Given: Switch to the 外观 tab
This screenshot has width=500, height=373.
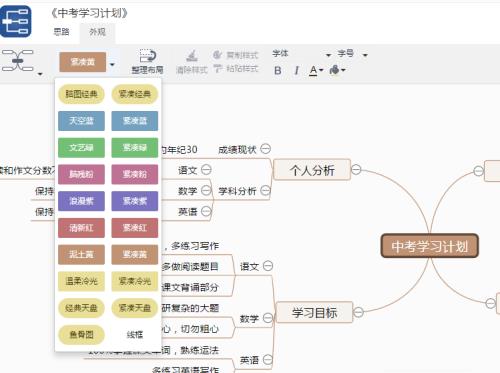Looking at the screenshot, I should (x=97, y=32).
